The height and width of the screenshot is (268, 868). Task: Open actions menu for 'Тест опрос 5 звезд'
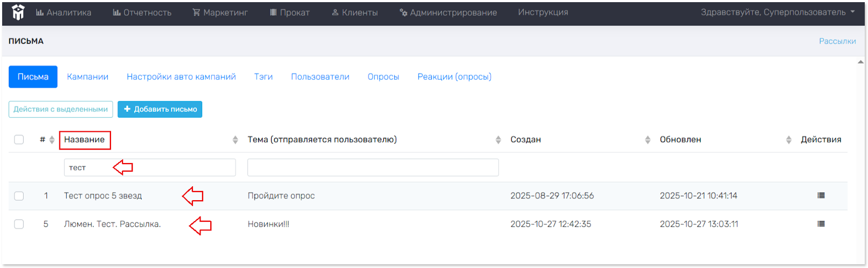[x=821, y=196]
